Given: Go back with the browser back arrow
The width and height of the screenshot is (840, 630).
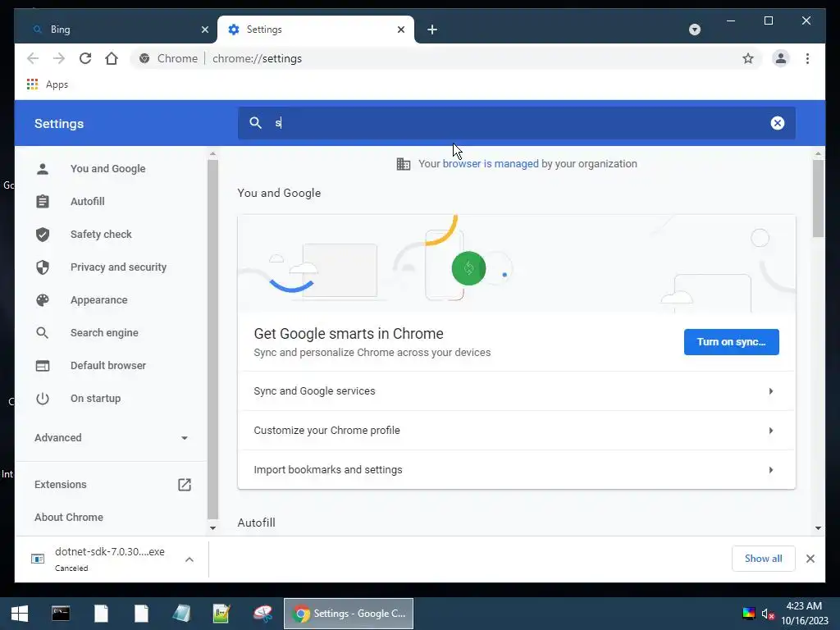Looking at the screenshot, I should coord(33,58).
